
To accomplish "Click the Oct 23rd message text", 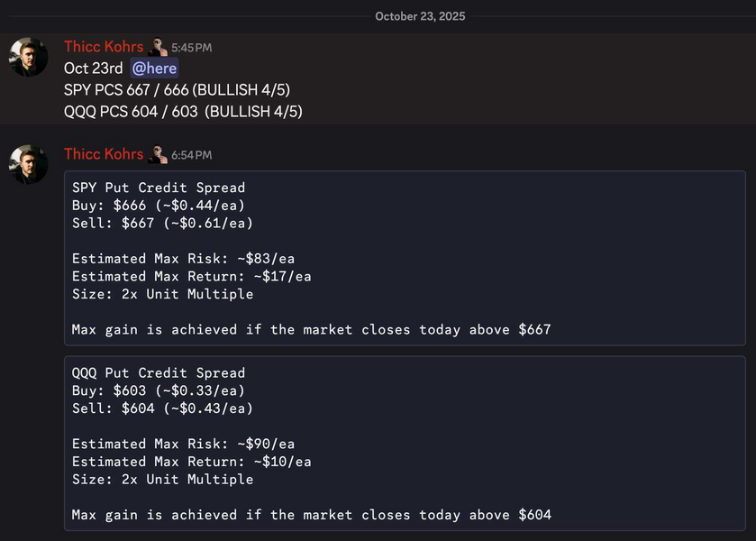I will coord(93,69).
